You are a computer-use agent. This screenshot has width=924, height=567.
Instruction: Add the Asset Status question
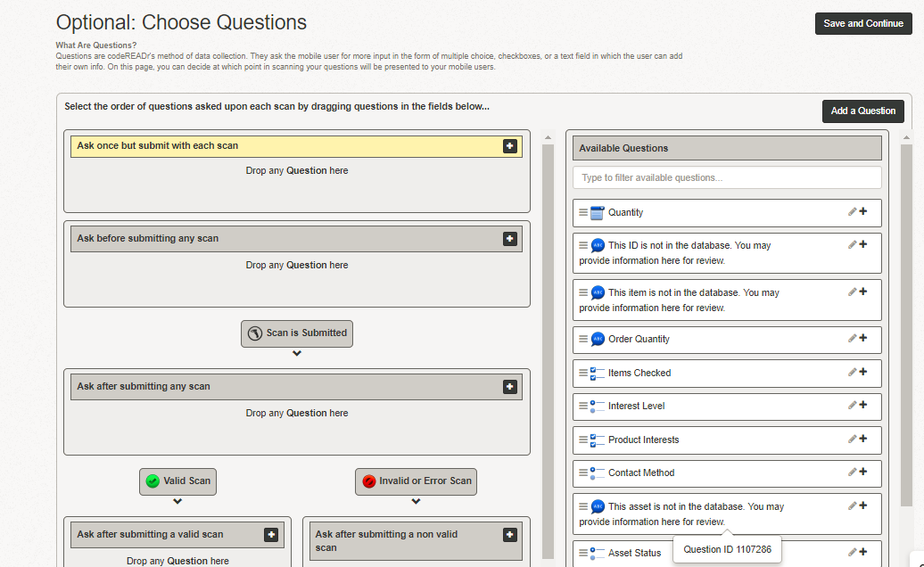[x=863, y=552]
